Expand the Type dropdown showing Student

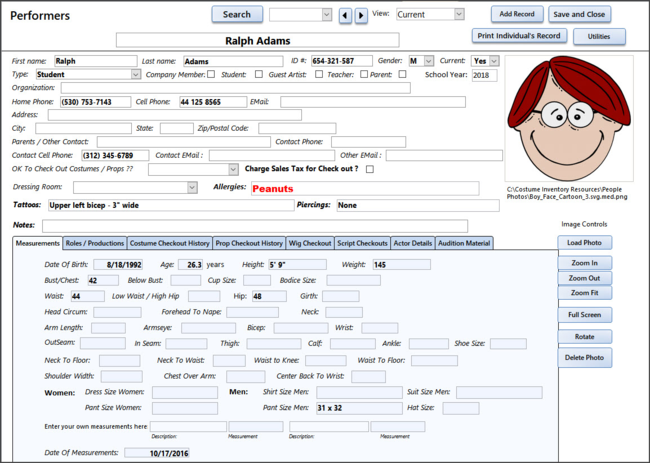pos(135,74)
